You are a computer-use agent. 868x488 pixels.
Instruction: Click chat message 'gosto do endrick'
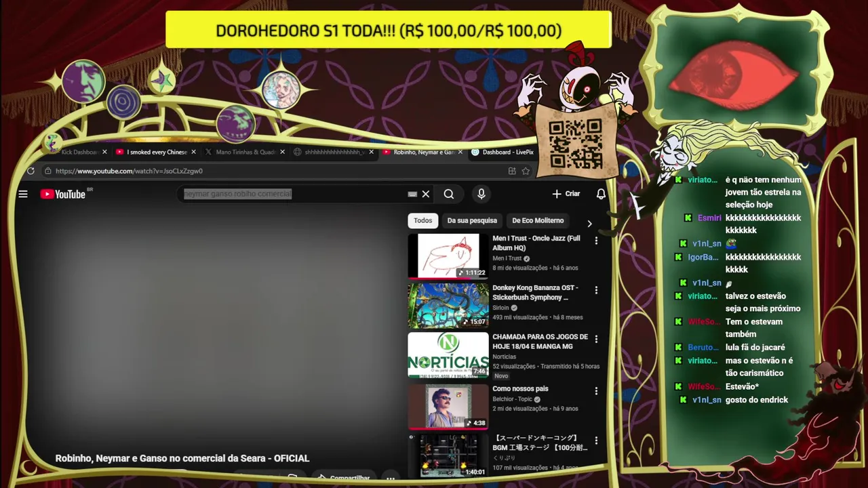click(757, 400)
